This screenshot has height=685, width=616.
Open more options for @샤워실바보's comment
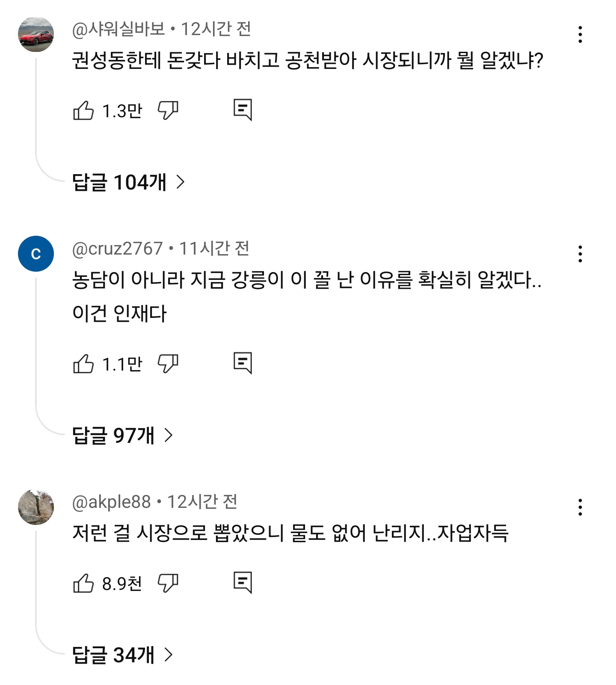(580, 34)
